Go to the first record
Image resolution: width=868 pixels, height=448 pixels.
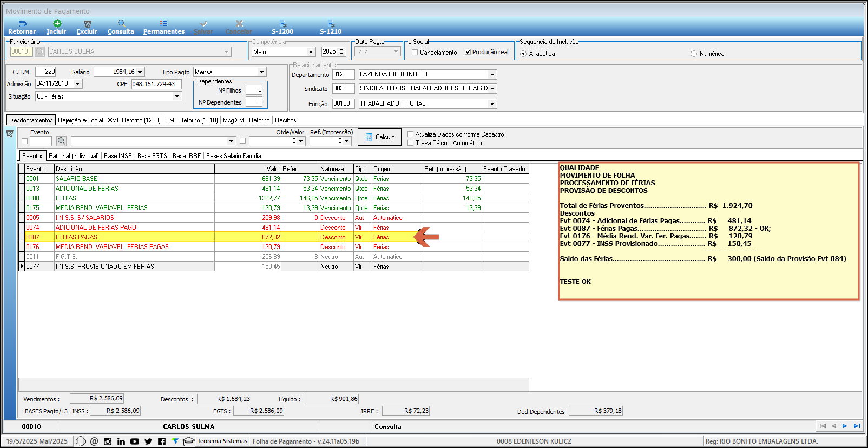[x=823, y=426]
